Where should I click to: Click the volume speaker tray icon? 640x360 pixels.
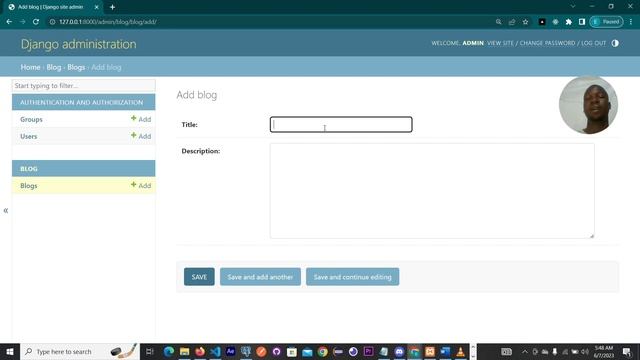(585, 351)
